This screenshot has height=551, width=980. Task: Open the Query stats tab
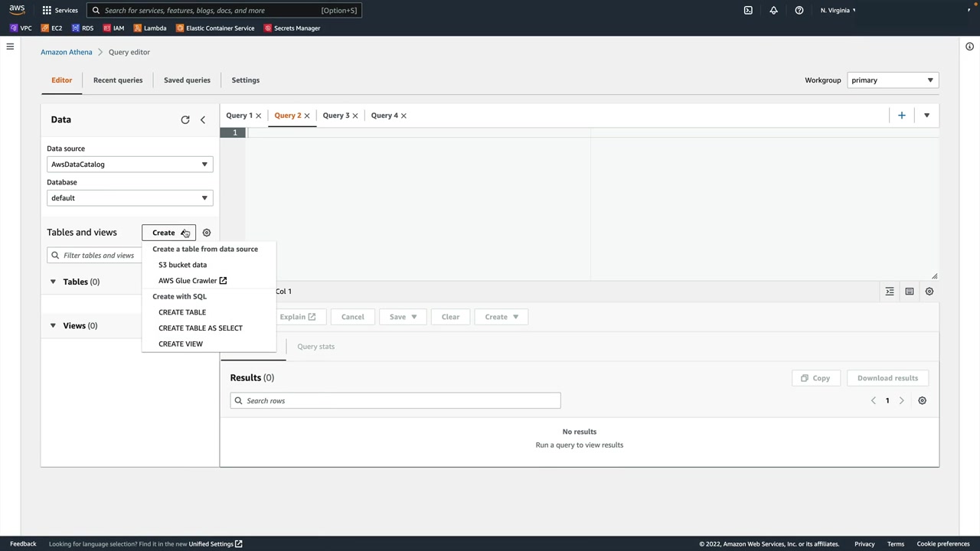(316, 347)
